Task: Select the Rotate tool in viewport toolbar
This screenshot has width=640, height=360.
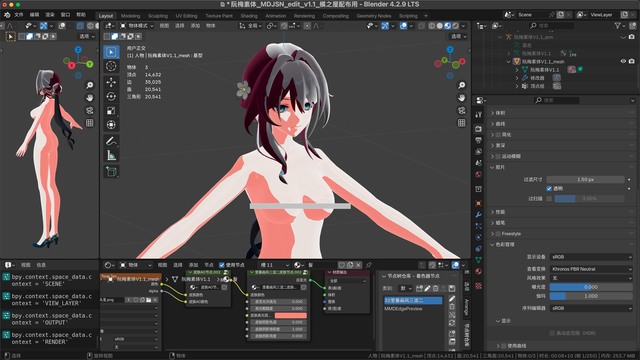Action: (x=111, y=96)
